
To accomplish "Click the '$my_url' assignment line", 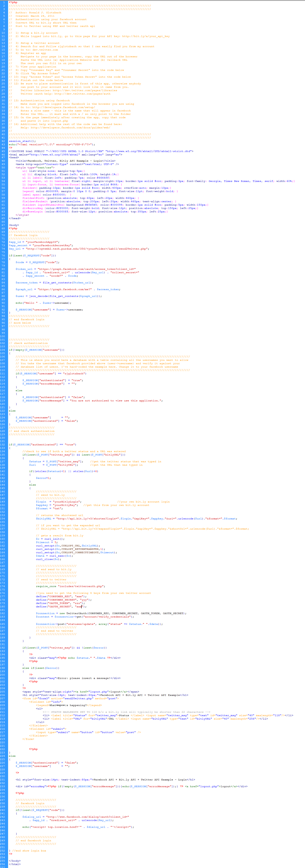I will click(x=79, y=249).
